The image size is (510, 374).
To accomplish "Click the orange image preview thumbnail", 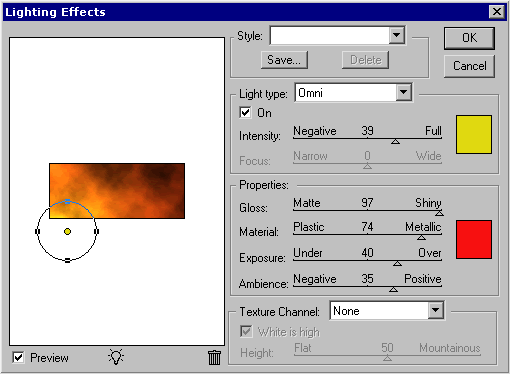I will 117,191.
